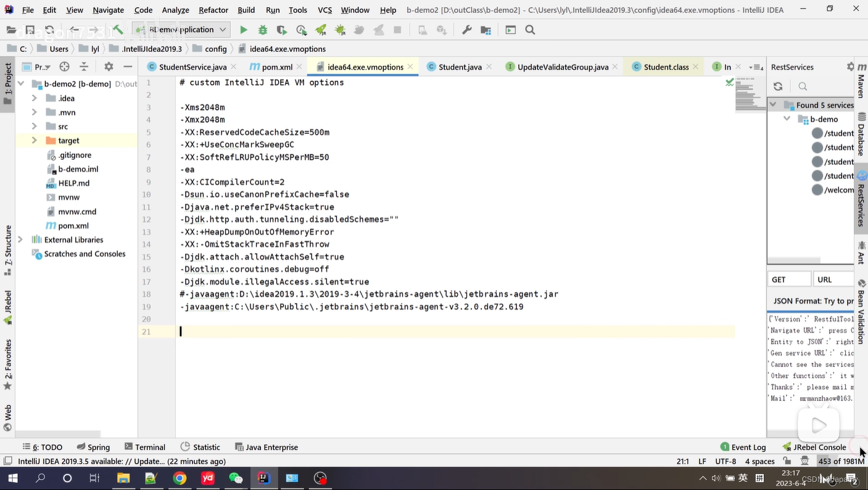868x490 pixels.
Task: Debug with JRebel bug icon
Action: click(x=340, y=30)
